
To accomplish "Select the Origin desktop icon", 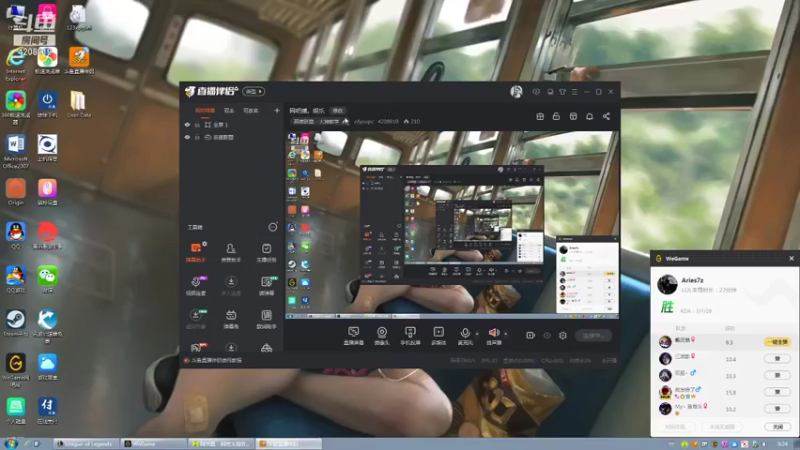I will [x=15, y=192].
